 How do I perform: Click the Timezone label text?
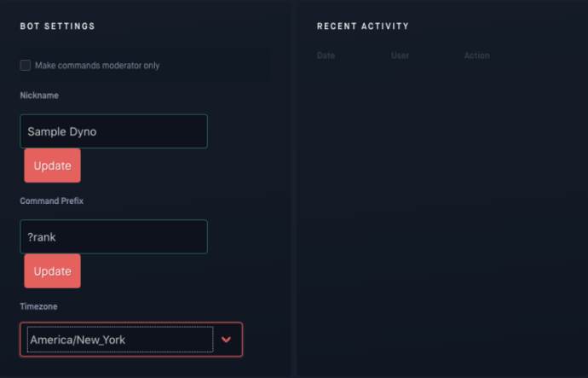(x=38, y=306)
